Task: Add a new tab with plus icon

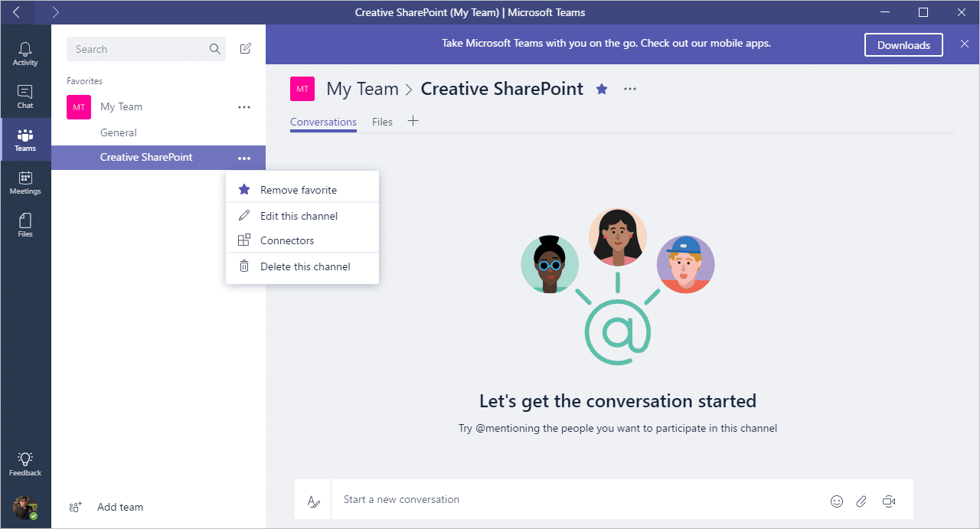Action: 413,121
